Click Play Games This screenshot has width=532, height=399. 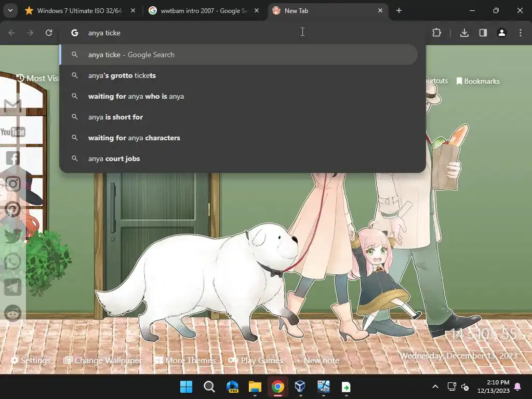point(256,361)
